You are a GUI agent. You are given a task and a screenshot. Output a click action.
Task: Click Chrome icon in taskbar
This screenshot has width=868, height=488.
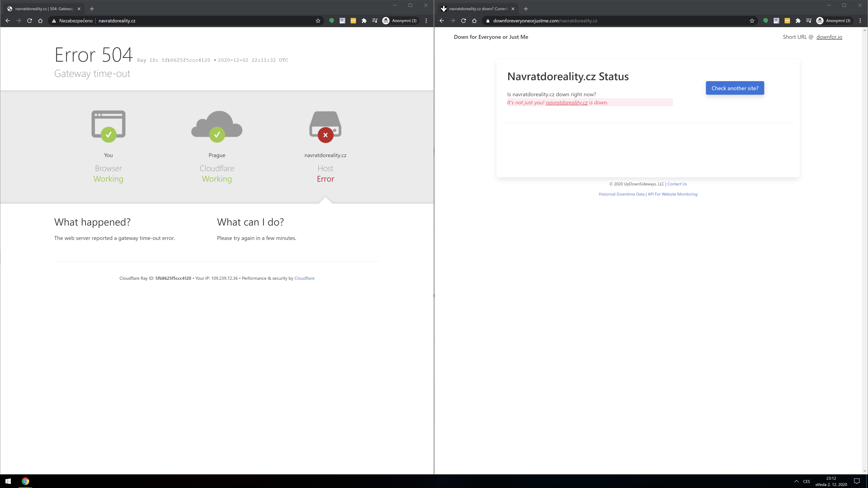[25, 481]
